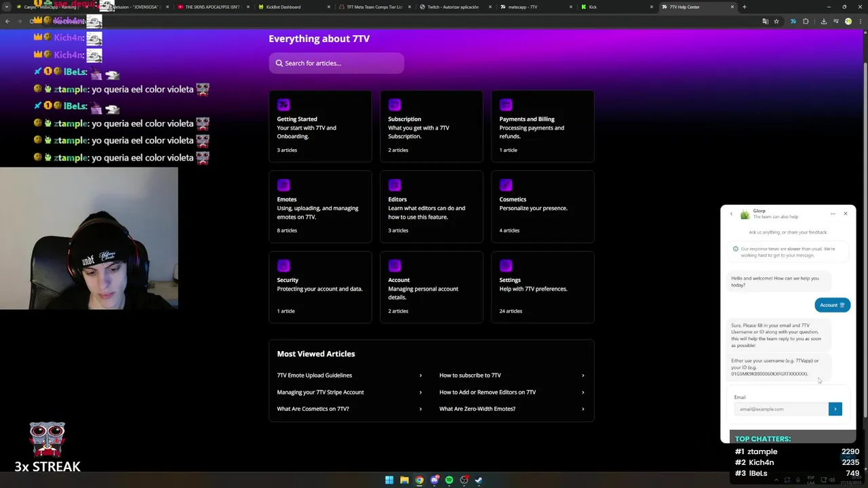The image size is (868, 488).
Task: Submit the email with the arrow button
Action: pos(835,409)
